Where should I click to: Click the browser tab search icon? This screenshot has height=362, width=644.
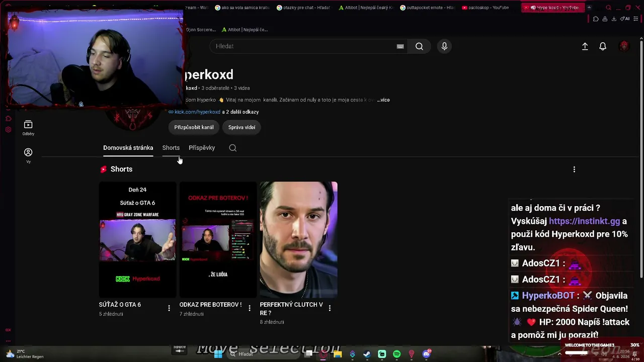[608, 8]
